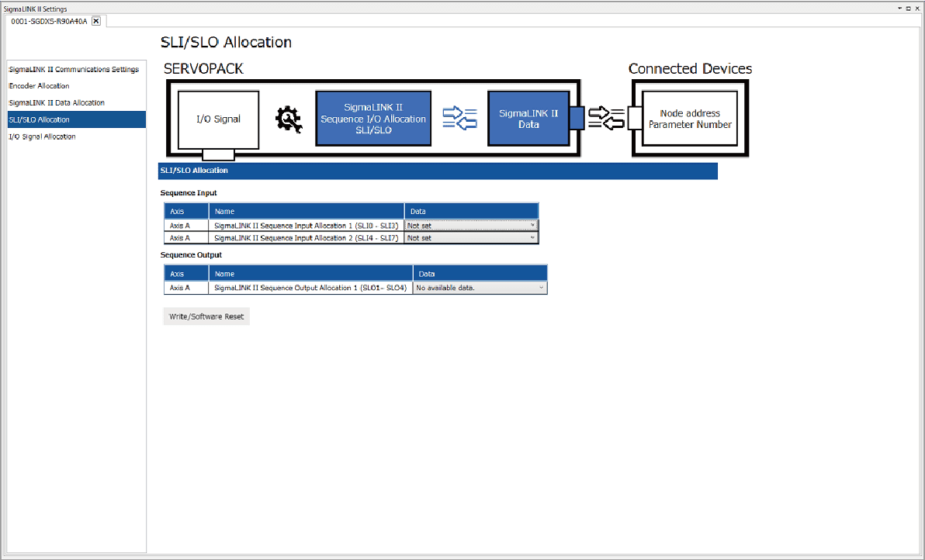Switch to SigmaLINK II Data Allocation

click(57, 102)
